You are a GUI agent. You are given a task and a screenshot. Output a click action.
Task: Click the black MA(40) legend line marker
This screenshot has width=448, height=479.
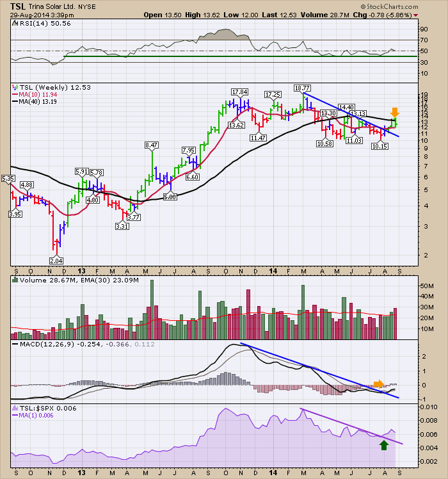tap(15, 102)
